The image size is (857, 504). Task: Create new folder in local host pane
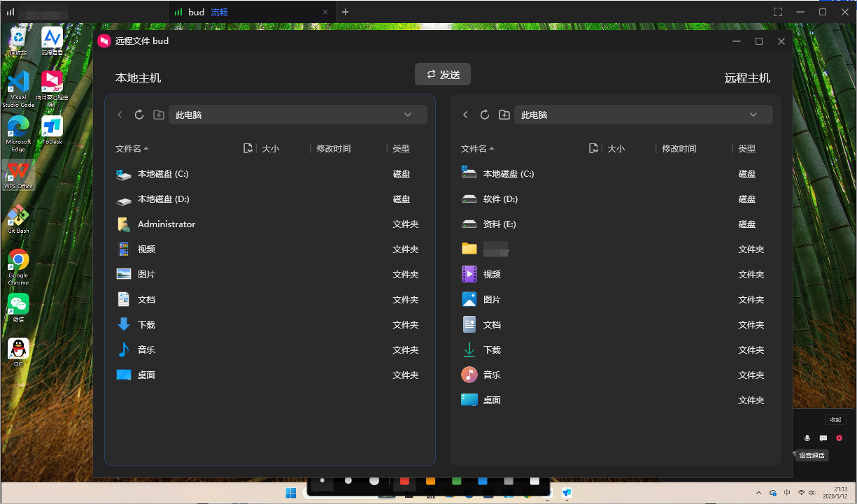(x=159, y=115)
